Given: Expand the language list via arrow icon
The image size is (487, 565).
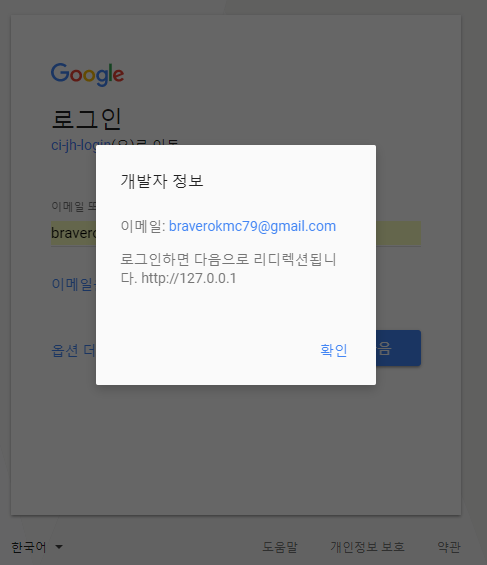Looking at the screenshot, I should tap(59, 547).
